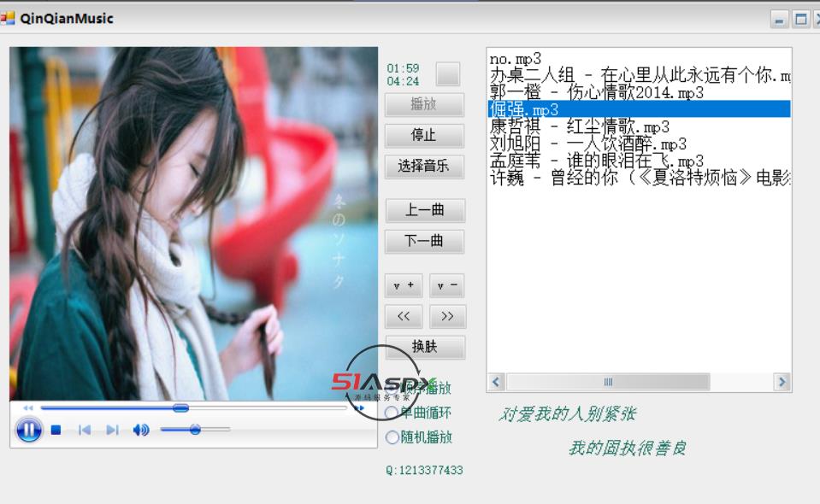Screen dimensions: 820x504
Task: Skip to next track in player bar
Action: click(x=112, y=430)
